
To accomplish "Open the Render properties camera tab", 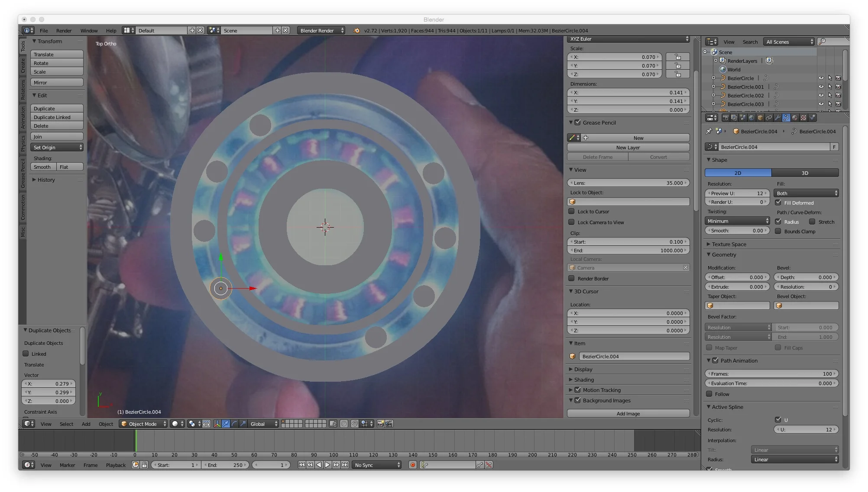I will point(725,118).
